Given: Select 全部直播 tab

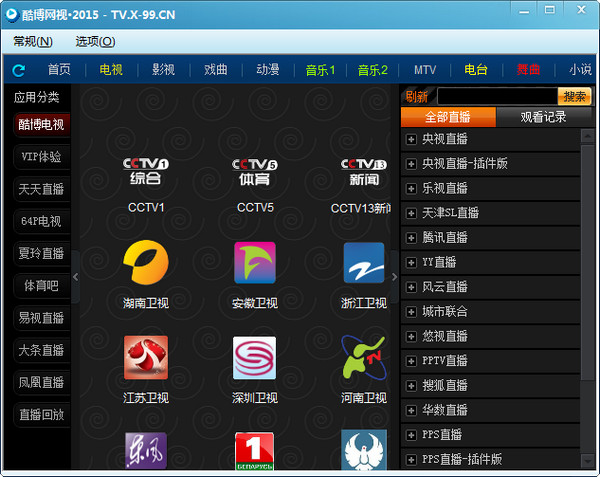Looking at the screenshot, I should 448,117.
